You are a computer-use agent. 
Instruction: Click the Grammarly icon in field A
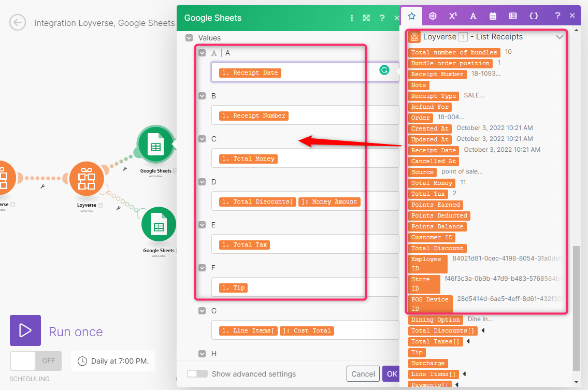(384, 70)
